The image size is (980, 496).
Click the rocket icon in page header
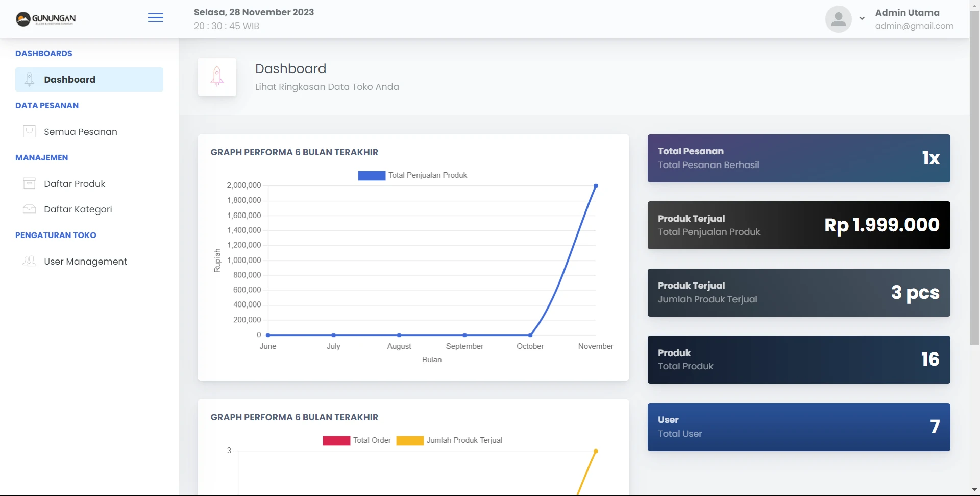tap(217, 77)
